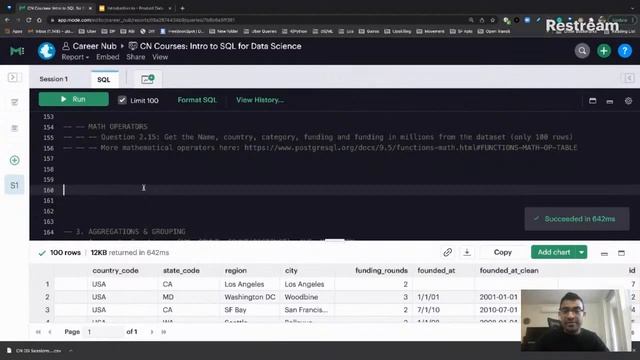Open View History
Viewport: 640px width, 360px height.
260,100
